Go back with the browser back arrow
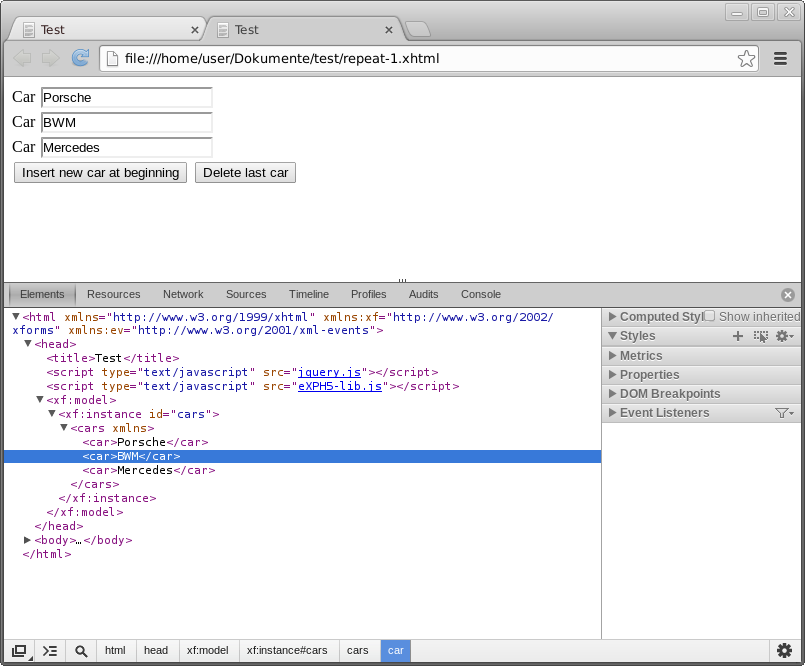The width and height of the screenshot is (805, 666). 22,58
